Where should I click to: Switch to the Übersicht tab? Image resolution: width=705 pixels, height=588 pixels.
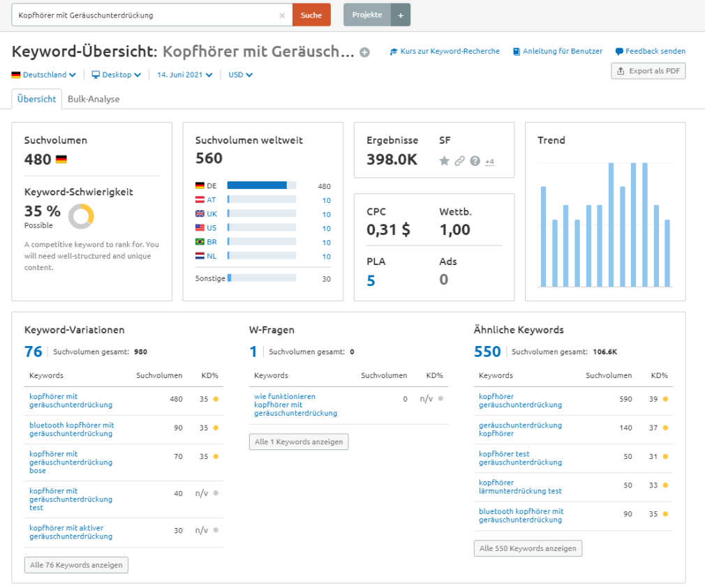(37, 99)
